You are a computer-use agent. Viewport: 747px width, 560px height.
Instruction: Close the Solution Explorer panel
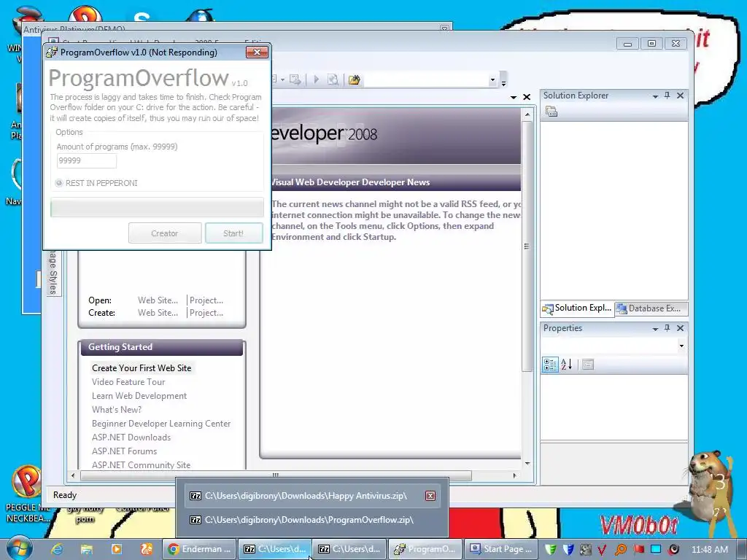click(681, 96)
